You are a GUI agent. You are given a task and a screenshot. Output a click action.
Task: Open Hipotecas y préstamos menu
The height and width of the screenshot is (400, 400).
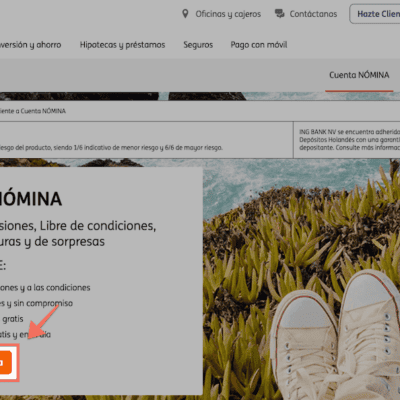122,45
